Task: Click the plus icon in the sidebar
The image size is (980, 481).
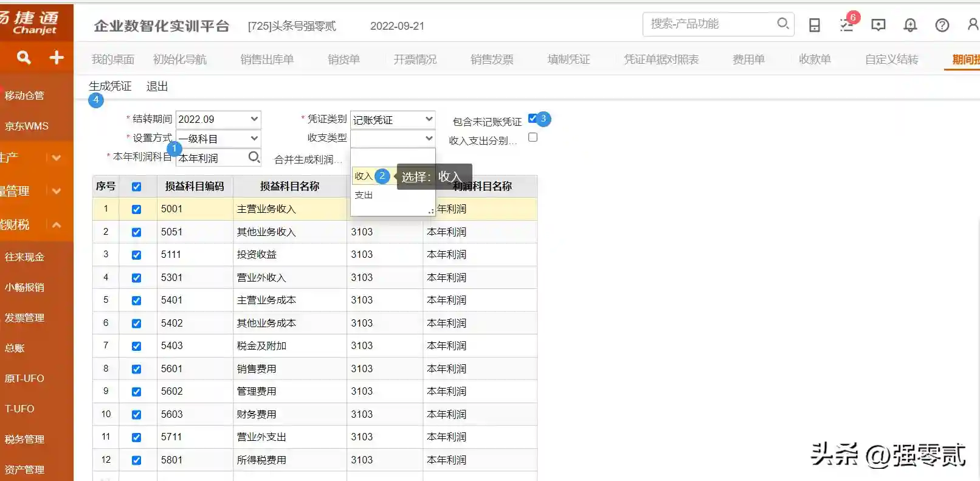Action: [57, 57]
